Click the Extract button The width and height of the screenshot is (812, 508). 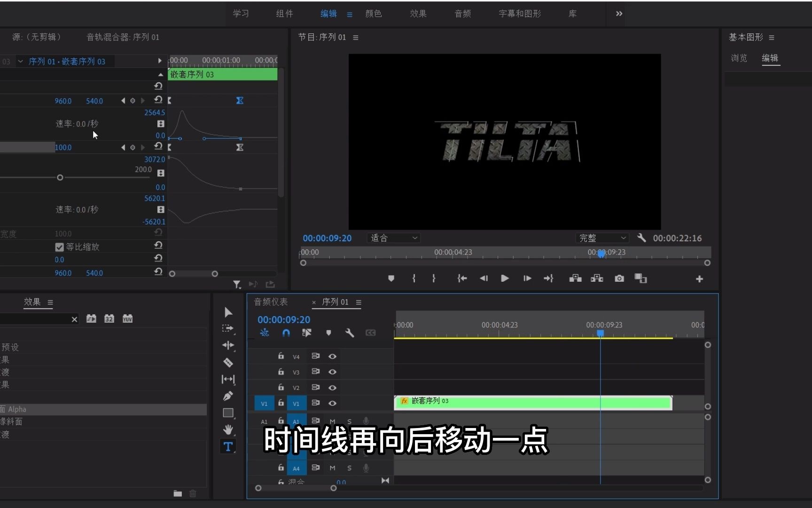[597, 278]
